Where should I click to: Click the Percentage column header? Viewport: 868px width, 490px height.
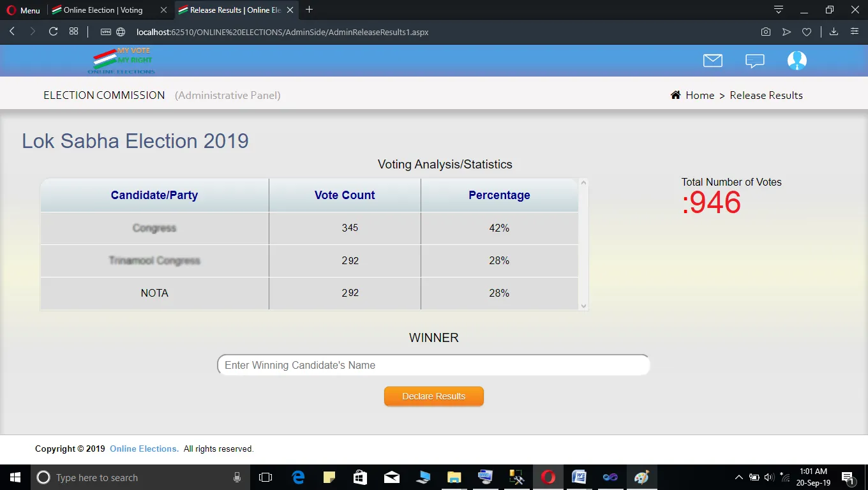coord(499,195)
